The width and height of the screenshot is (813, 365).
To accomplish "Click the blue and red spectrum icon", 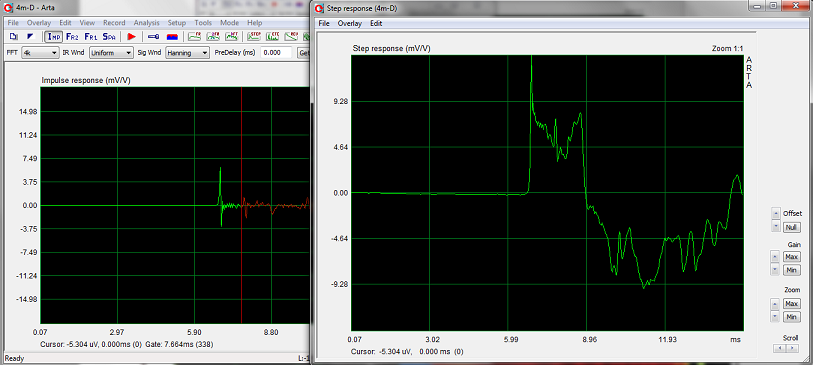I will (172, 37).
